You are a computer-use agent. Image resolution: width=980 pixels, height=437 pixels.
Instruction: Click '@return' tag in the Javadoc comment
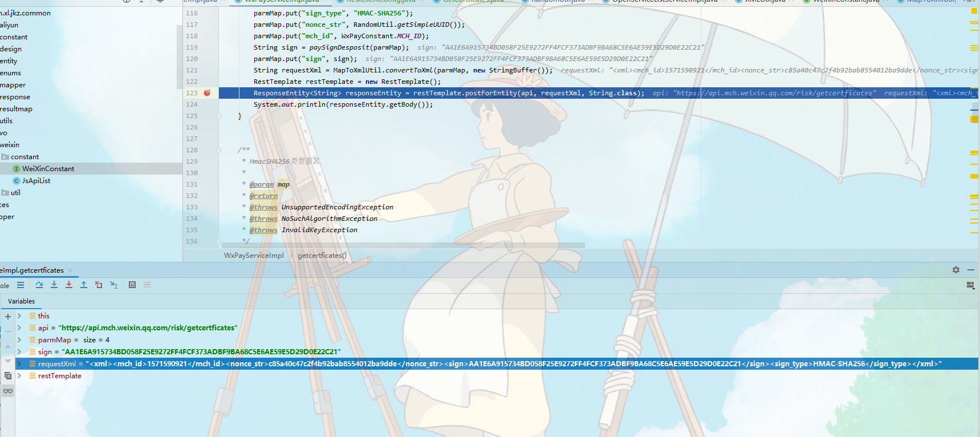click(x=263, y=196)
